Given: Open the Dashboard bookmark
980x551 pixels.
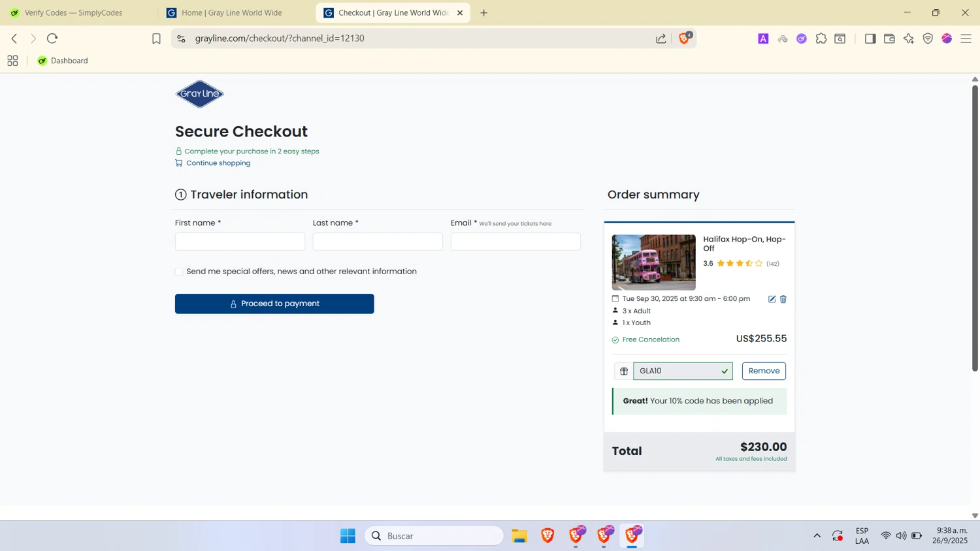Looking at the screenshot, I should [x=63, y=61].
